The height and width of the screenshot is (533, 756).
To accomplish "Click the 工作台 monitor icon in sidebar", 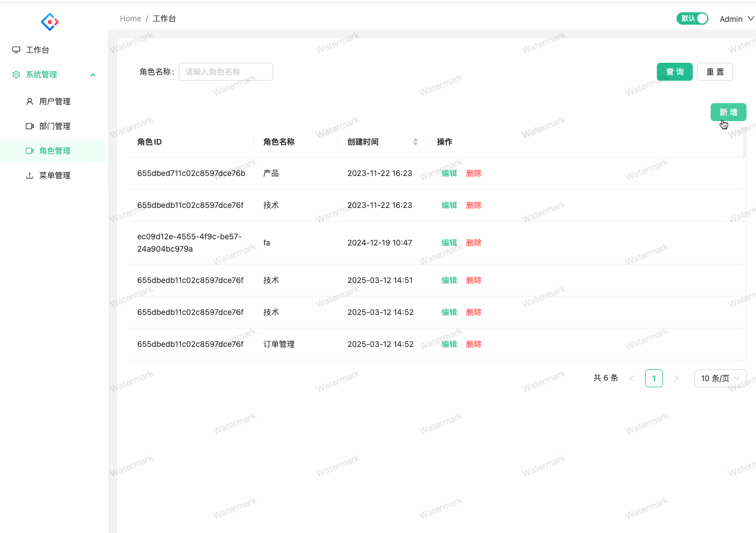I will [x=16, y=50].
